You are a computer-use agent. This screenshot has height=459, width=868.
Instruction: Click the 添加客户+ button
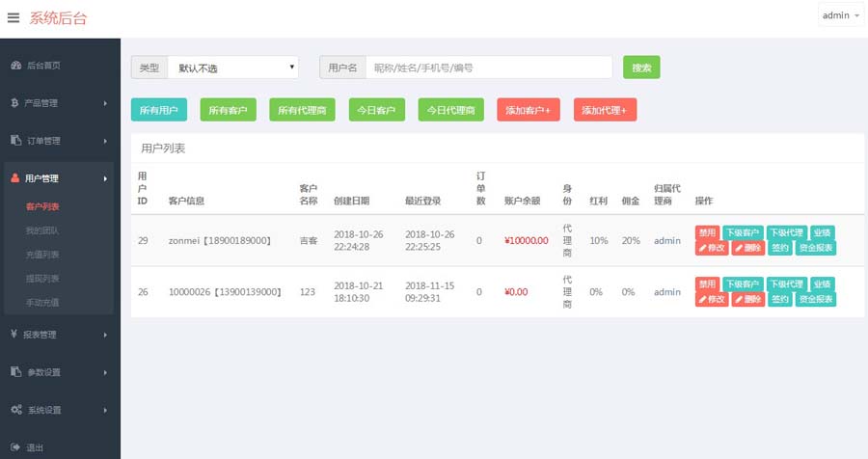[529, 111]
